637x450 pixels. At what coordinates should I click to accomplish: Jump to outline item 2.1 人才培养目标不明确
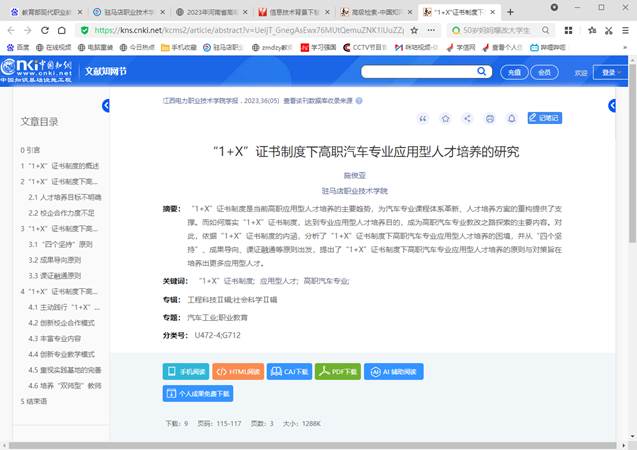pos(65,197)
